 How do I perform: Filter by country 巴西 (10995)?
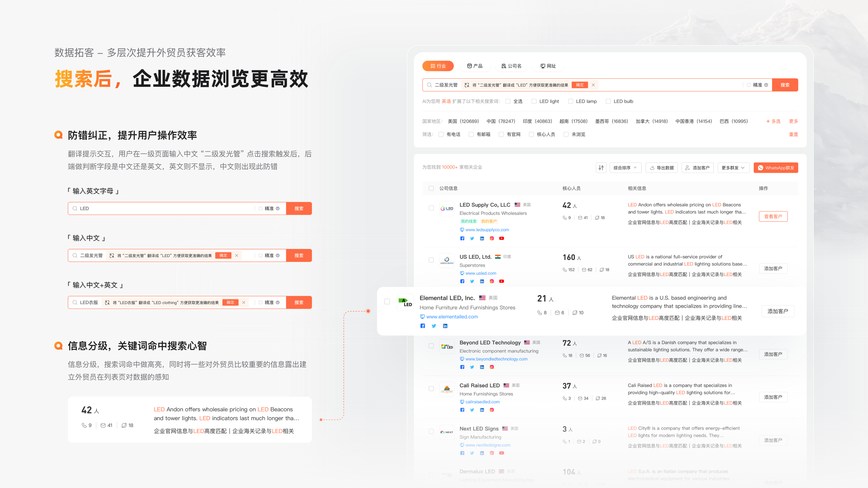pyautogui.click(x=734, y=121)
